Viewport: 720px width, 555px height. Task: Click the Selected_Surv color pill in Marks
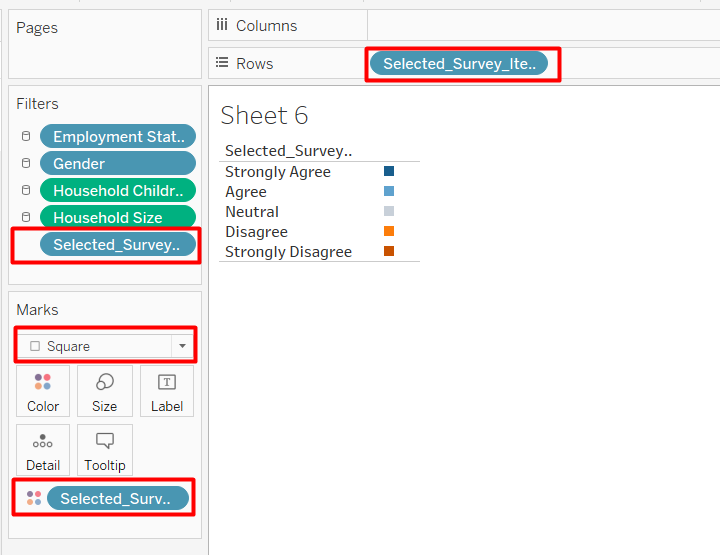[x=117, y=498]
